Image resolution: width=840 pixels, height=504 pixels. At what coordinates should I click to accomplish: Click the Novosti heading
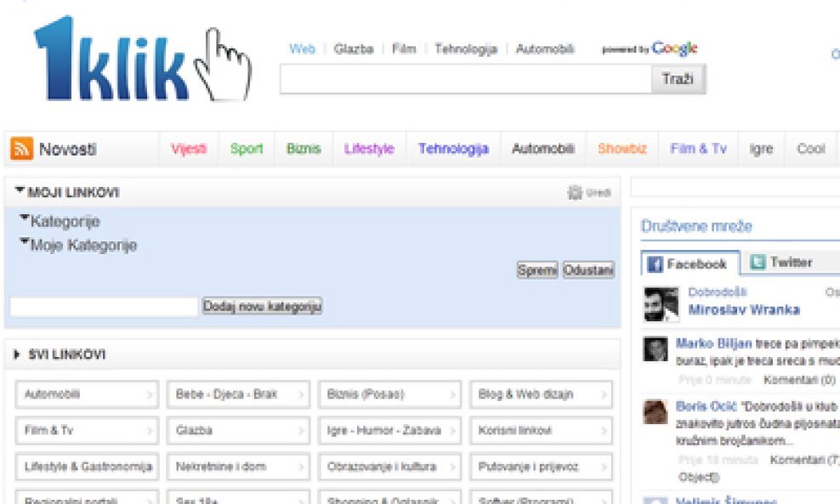point(68,149)
